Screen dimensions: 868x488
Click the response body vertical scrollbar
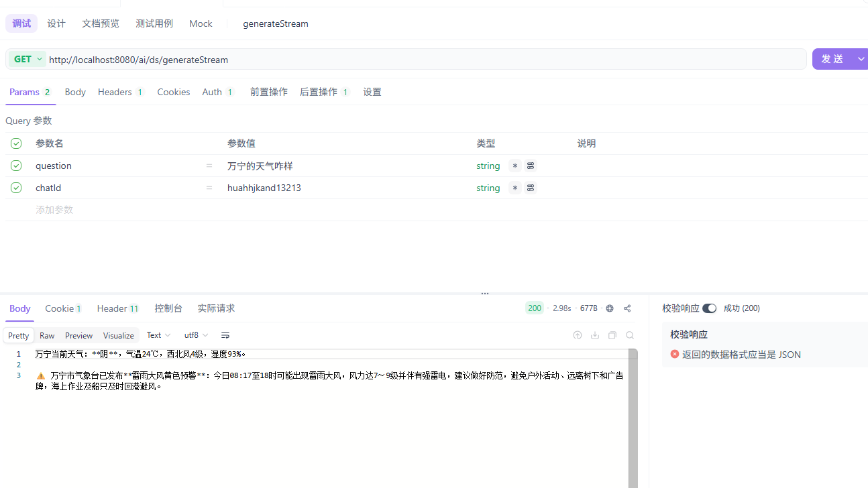click(x=633, y=418)
